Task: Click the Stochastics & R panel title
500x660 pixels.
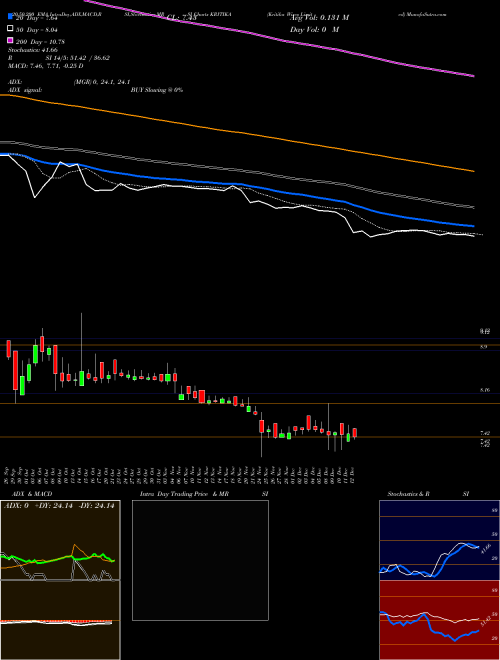Action: (409, 494)
